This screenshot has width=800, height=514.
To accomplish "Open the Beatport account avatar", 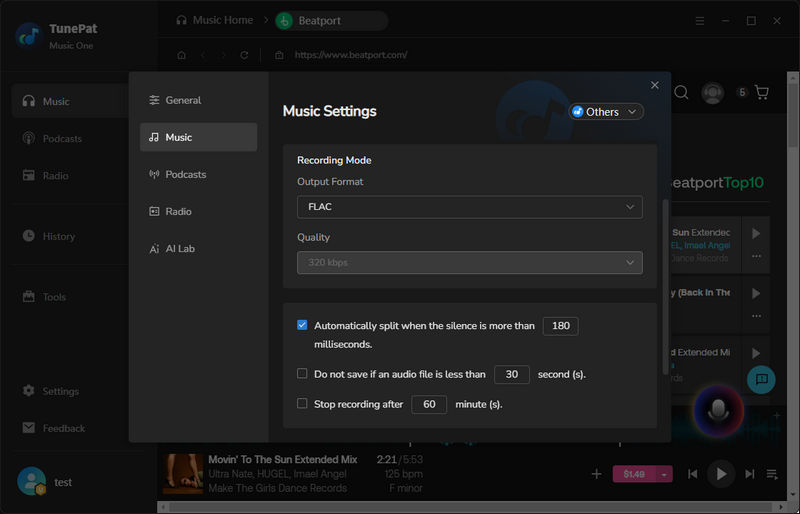I will pos(713,93).
